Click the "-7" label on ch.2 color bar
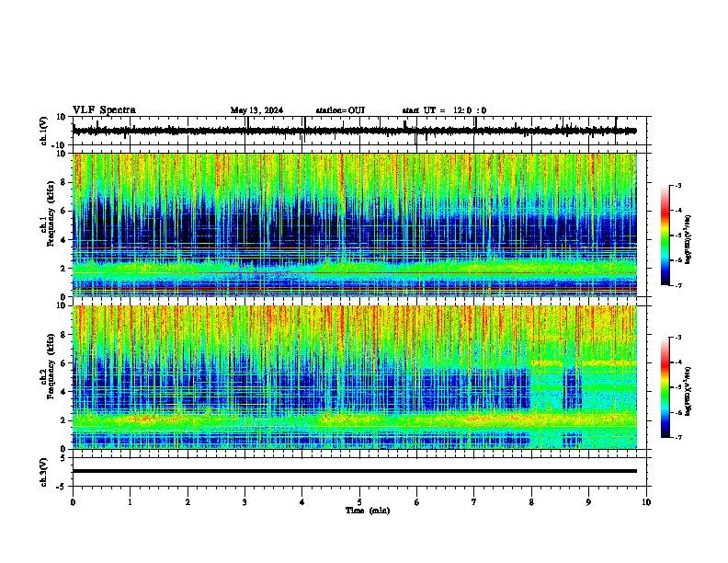Viewport: 728px width, 563px height. click(x=678, y=437)
